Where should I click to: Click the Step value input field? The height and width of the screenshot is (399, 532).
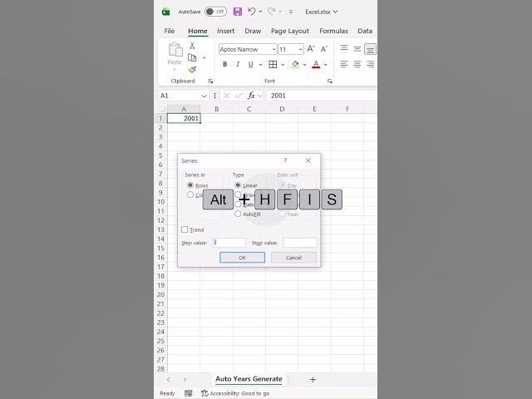229,243
